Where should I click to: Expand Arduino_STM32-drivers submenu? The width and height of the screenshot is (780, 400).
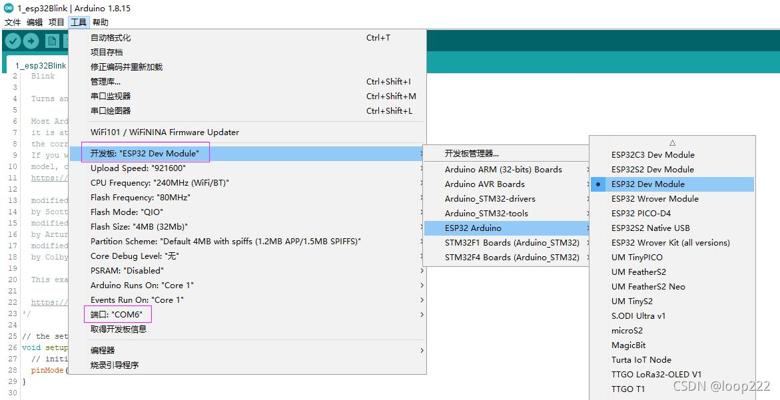click(506, 199)
